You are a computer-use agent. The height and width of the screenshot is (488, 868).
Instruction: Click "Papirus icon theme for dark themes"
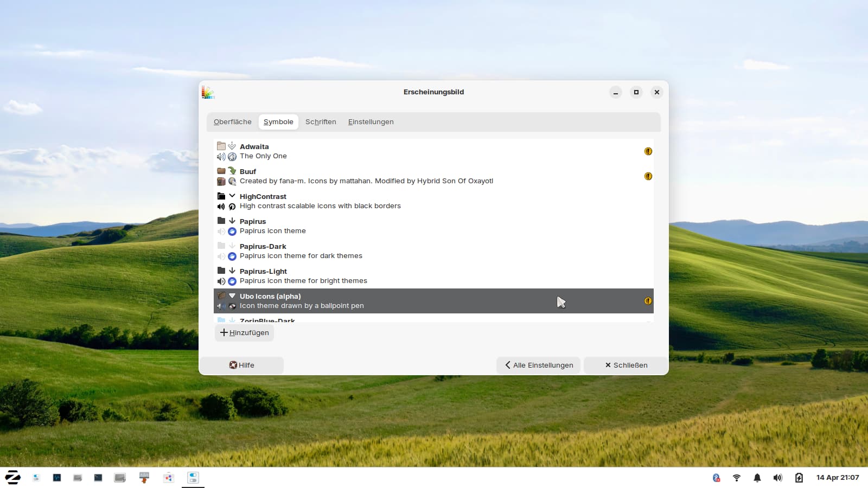click(301, 256)
